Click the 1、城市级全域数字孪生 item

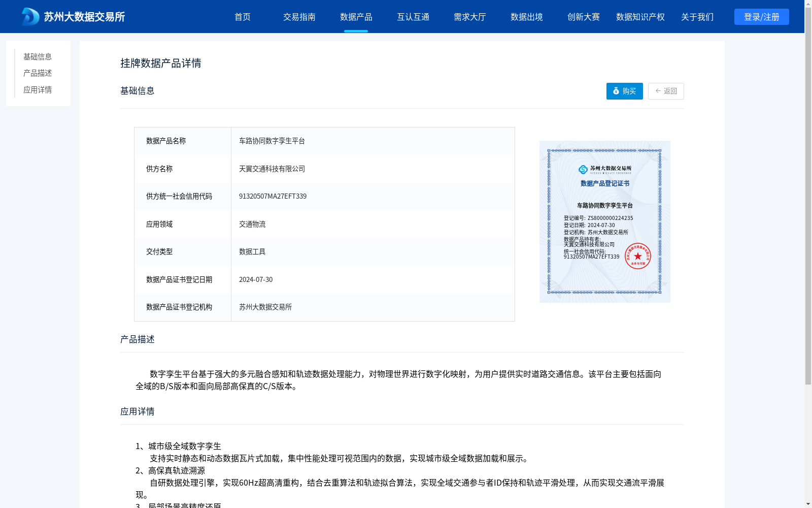coord(178,446)
